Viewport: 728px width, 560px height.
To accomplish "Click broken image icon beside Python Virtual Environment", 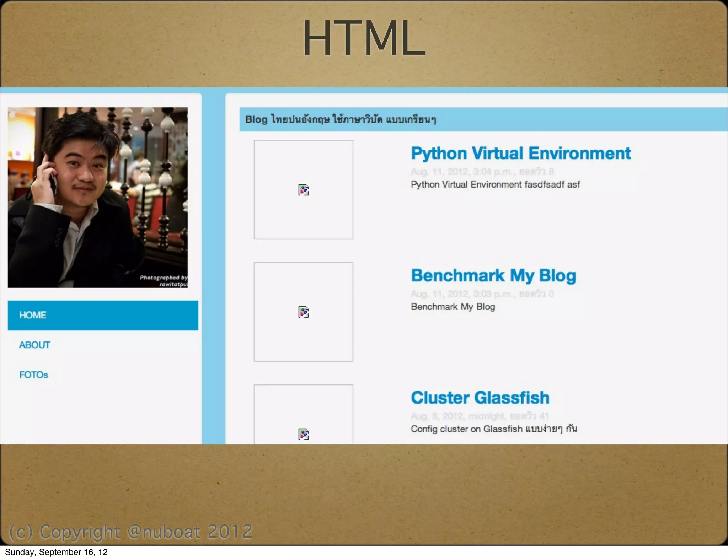I will coord(304,190).
